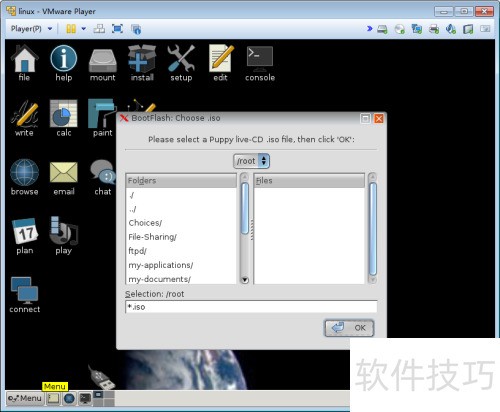Screen dimensions: 500x412
Task: Click the taskbar terminal monitor icon
Action: (85, 398)
